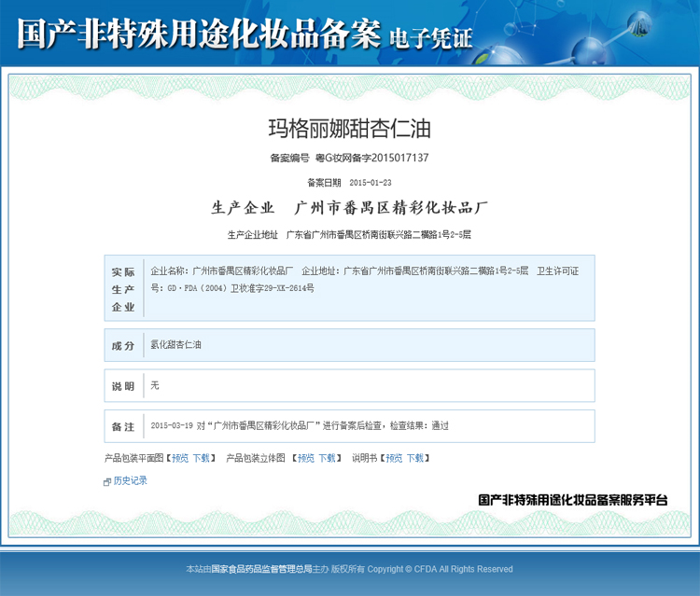
Task: Click the 说明 value 无
Action: click(x=155, y=385)
